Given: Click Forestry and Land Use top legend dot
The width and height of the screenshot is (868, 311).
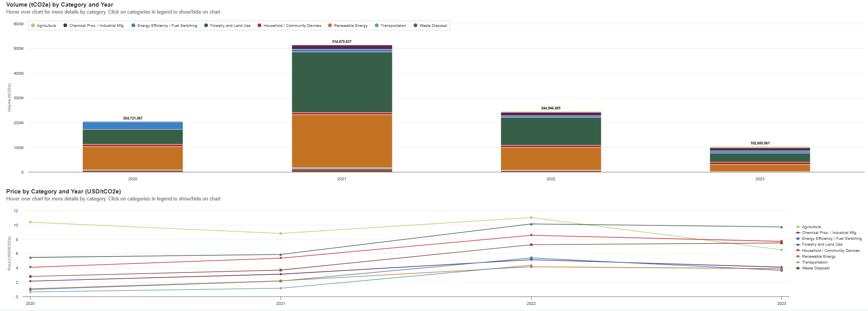Looking at the screenshot, I should pos(206,26).
